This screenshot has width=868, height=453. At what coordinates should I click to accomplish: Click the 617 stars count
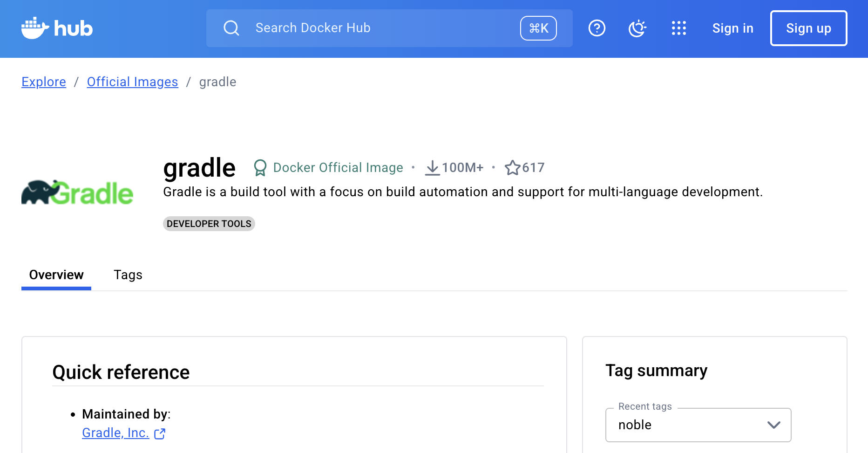[x=534, y=168]
